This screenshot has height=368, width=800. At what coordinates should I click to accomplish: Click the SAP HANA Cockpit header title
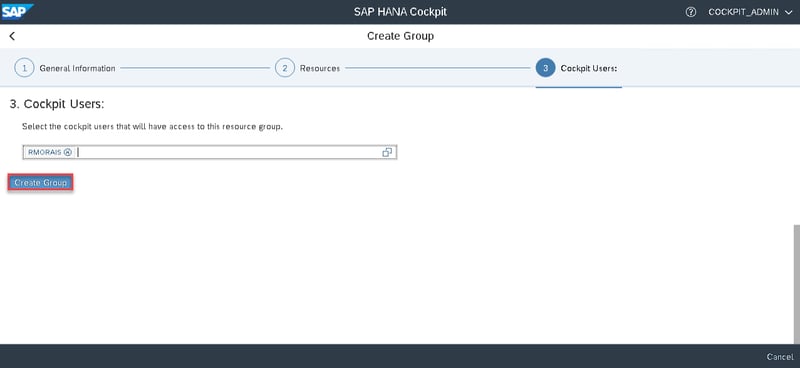click(401, 12)
